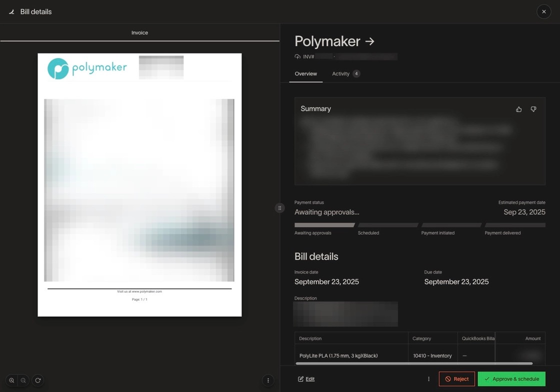560x392 pixels.
Task: Zoom out of the invoice preview
Action: (23, 381)
